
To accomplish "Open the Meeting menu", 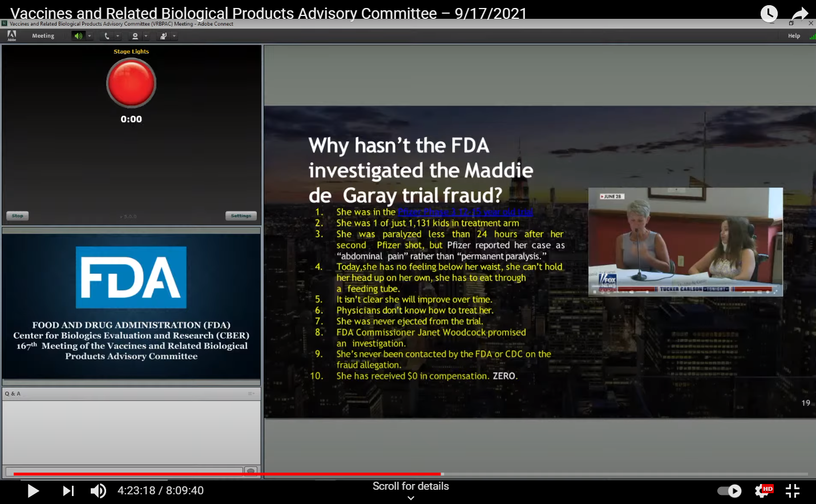I will click(x=43, y=36).
